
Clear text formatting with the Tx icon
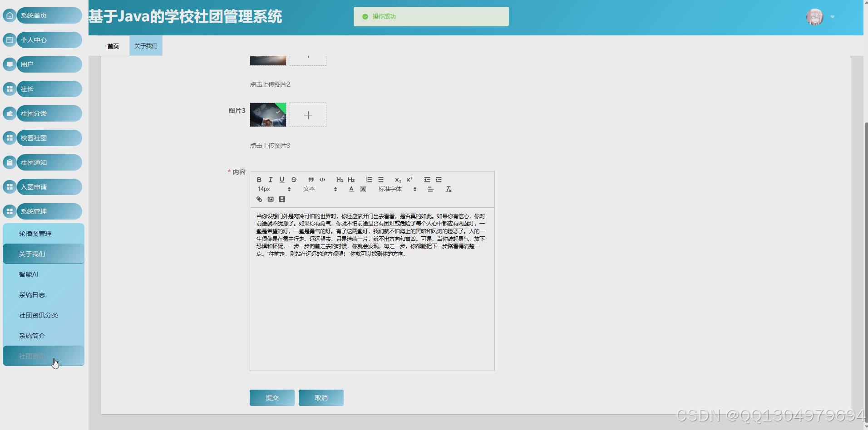[x=449, y=189]
